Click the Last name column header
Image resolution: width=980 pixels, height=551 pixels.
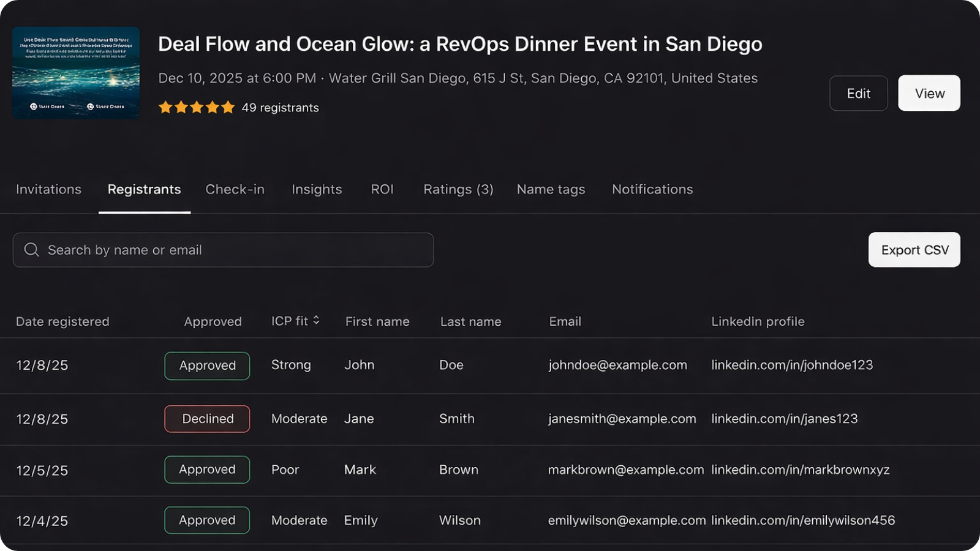470,321
